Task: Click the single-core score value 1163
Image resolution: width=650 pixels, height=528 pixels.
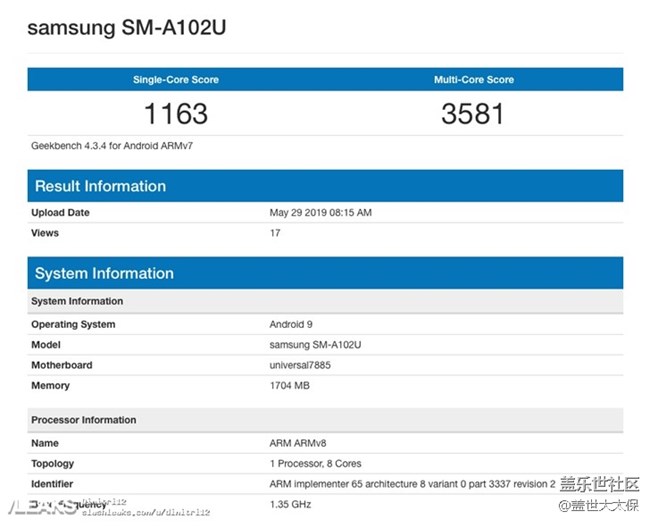Action: (176, 113)
